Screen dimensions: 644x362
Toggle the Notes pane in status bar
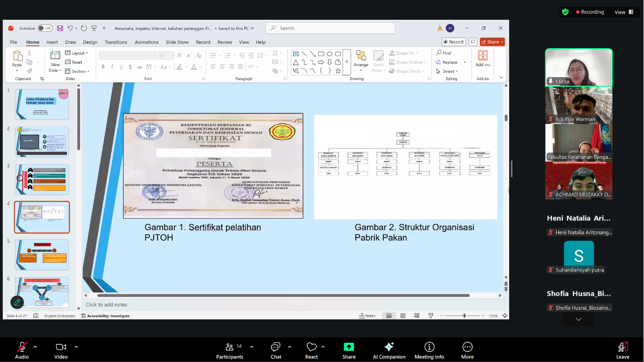[x=367, y=316]
